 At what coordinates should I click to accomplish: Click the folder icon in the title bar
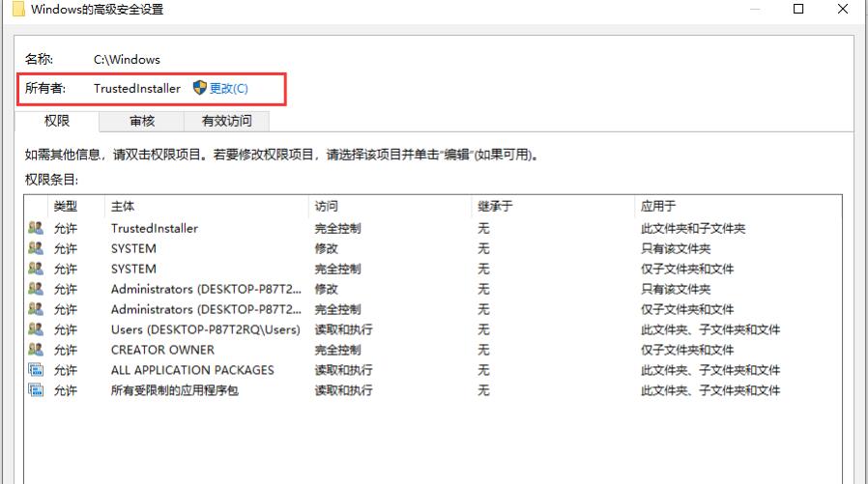tap(18, 9)
